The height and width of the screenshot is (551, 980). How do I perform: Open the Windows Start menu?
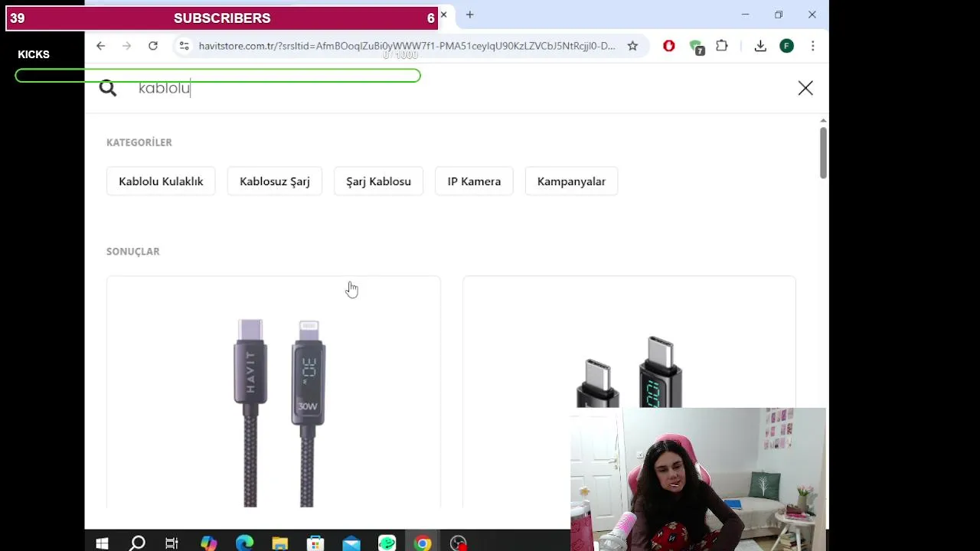(x=102, y=543)
